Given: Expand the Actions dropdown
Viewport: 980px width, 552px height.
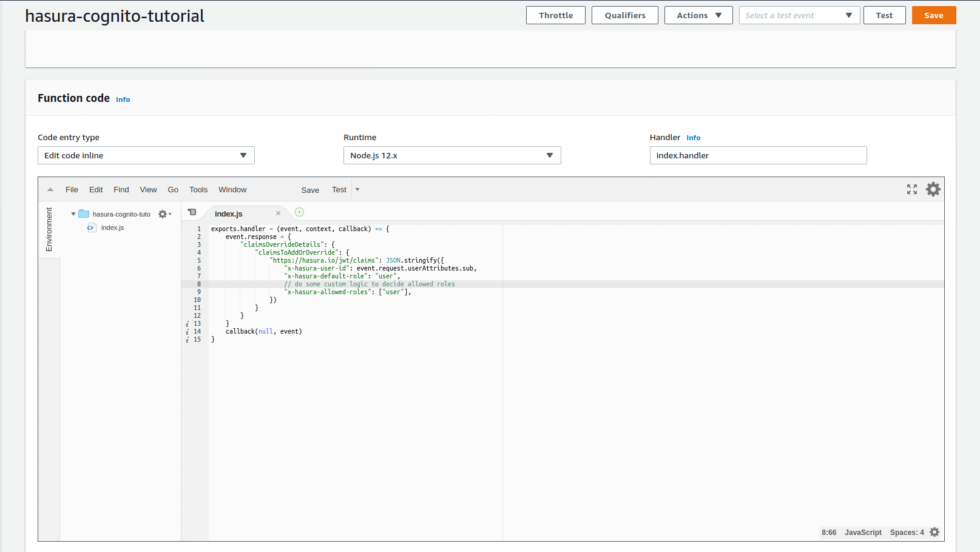Looking at the screenshot, I should pos(698,15).
